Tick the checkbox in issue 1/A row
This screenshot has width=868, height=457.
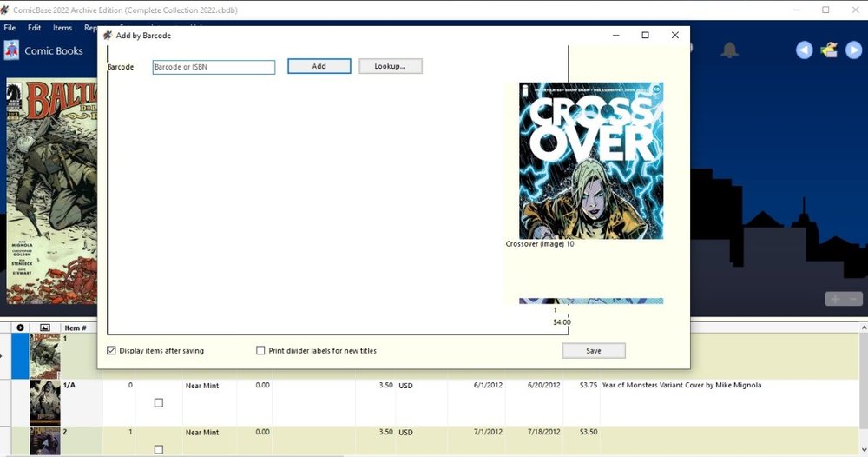click(158, 403)
